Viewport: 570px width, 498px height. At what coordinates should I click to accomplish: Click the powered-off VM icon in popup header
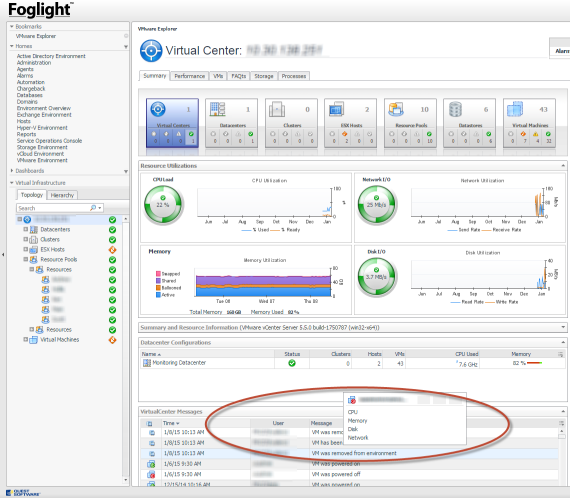tap(352, 400)
